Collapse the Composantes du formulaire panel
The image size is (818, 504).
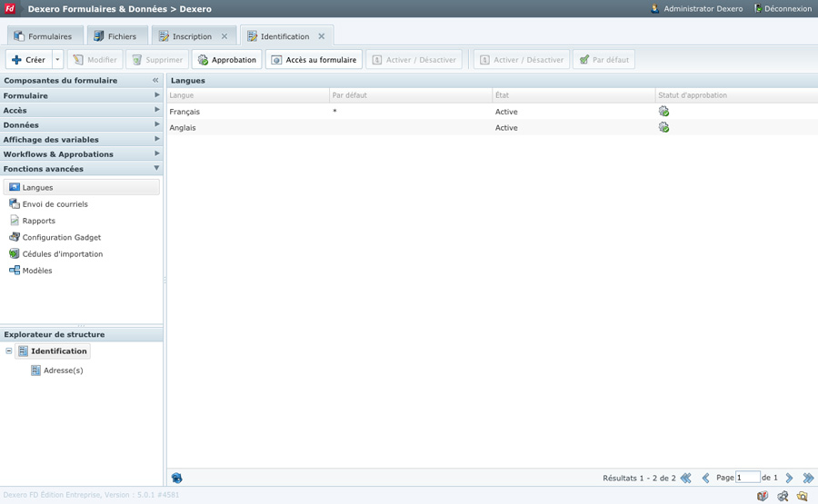(155, 81)
